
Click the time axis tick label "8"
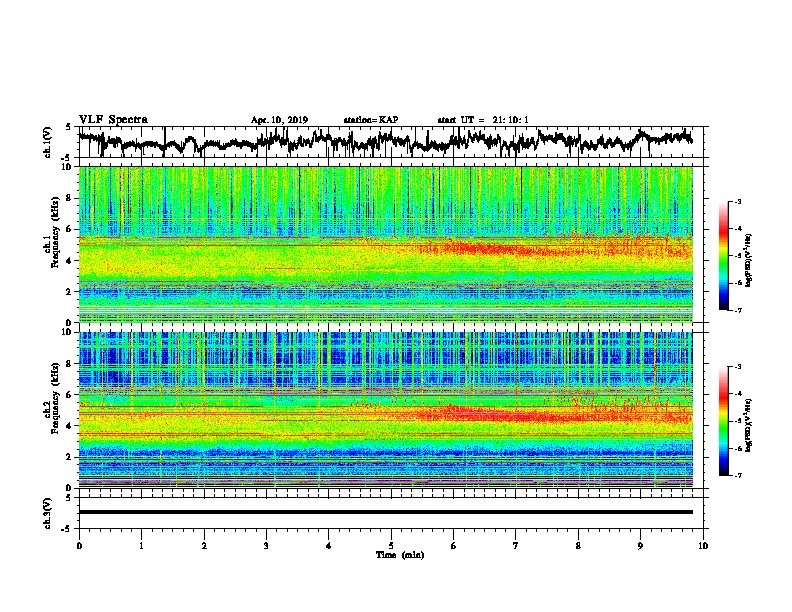(578, 546)
